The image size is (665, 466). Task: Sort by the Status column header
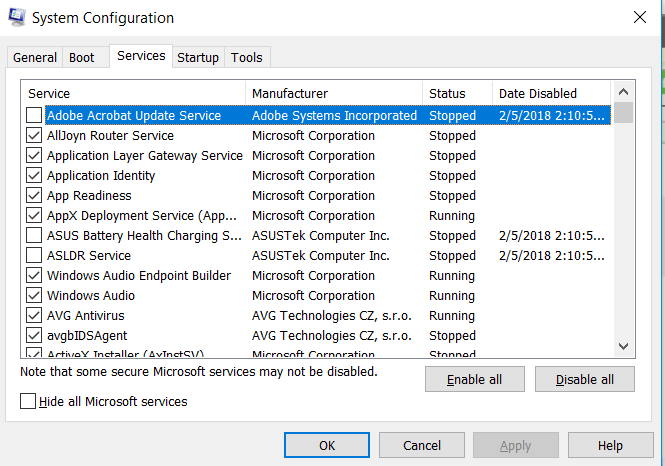coord(458,93)
